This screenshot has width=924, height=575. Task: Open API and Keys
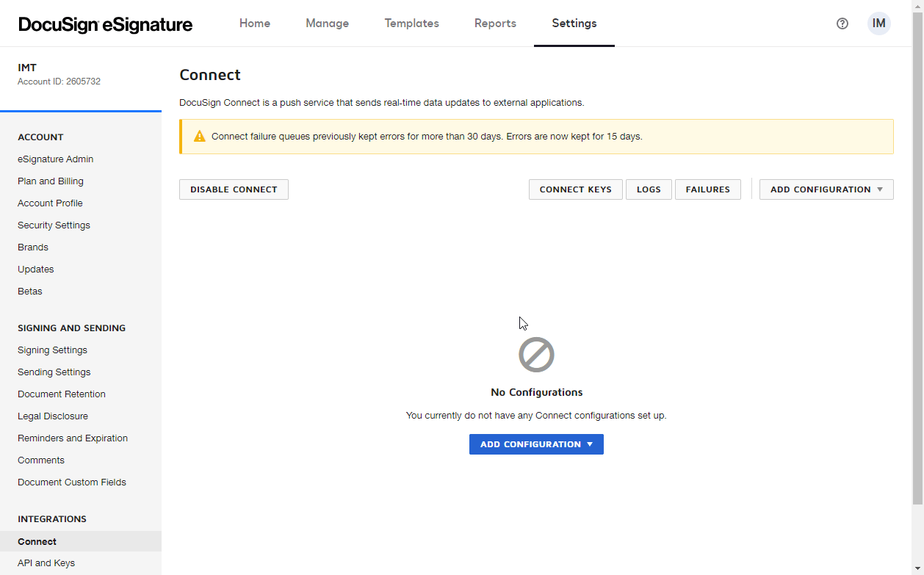pos(46,563)
